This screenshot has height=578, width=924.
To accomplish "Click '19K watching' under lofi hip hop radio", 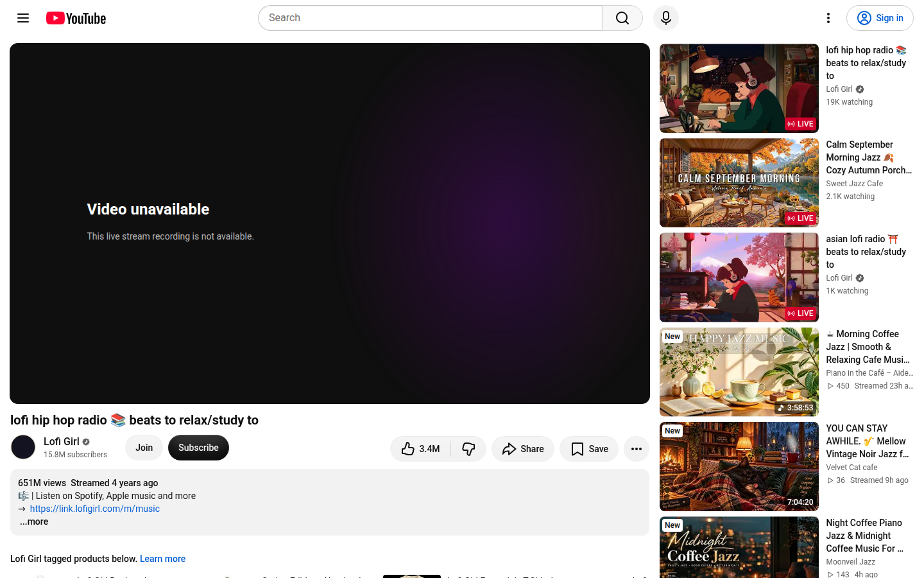I will (849, 102).
